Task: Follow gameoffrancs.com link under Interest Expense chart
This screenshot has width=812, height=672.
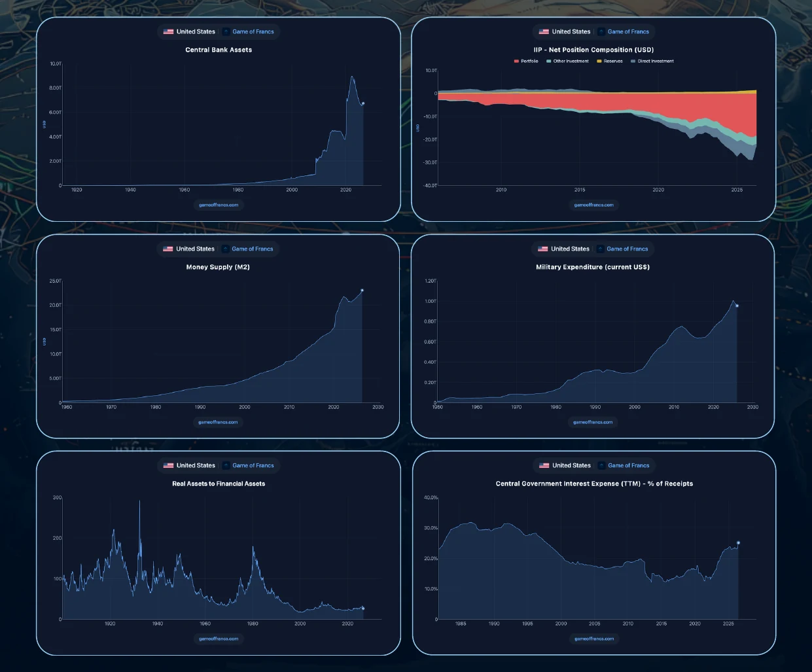Action: [594, 639]
